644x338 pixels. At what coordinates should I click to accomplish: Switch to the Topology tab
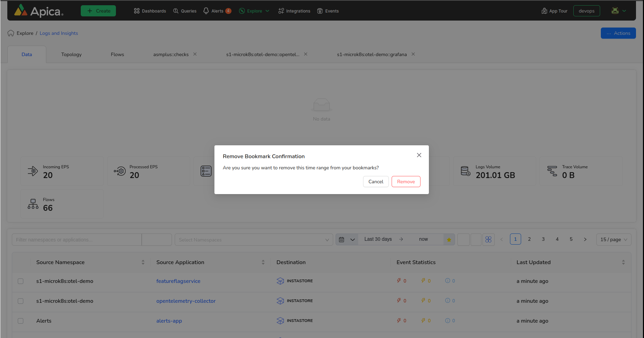pyautogui.click(x=71, y=54)
